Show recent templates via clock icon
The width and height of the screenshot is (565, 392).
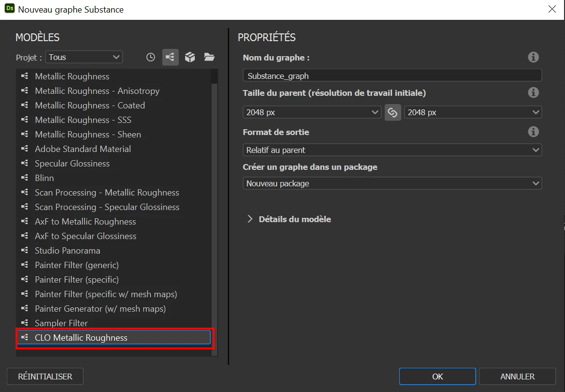pyautogui.click(x=151, y=57)
